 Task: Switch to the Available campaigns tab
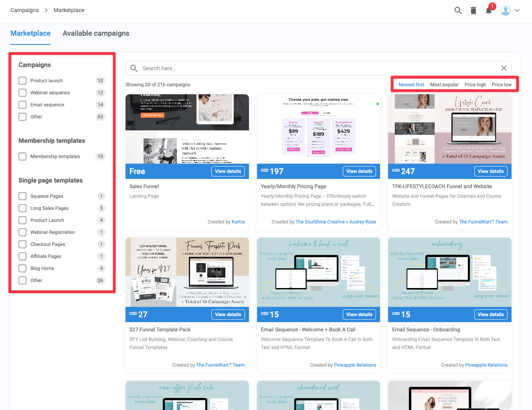click(x=96, y=33)
